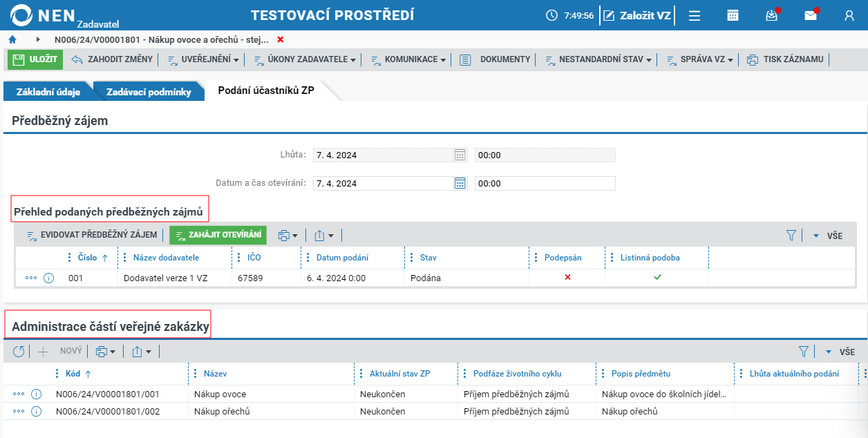Click the Lhůta date field
Screen dimensions: 868x438
383,155
